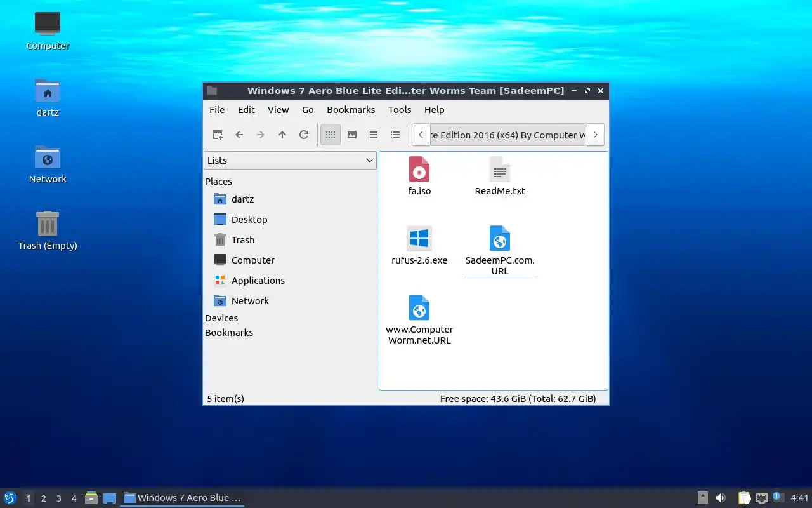Open the Go menu

tap(308, 110)
